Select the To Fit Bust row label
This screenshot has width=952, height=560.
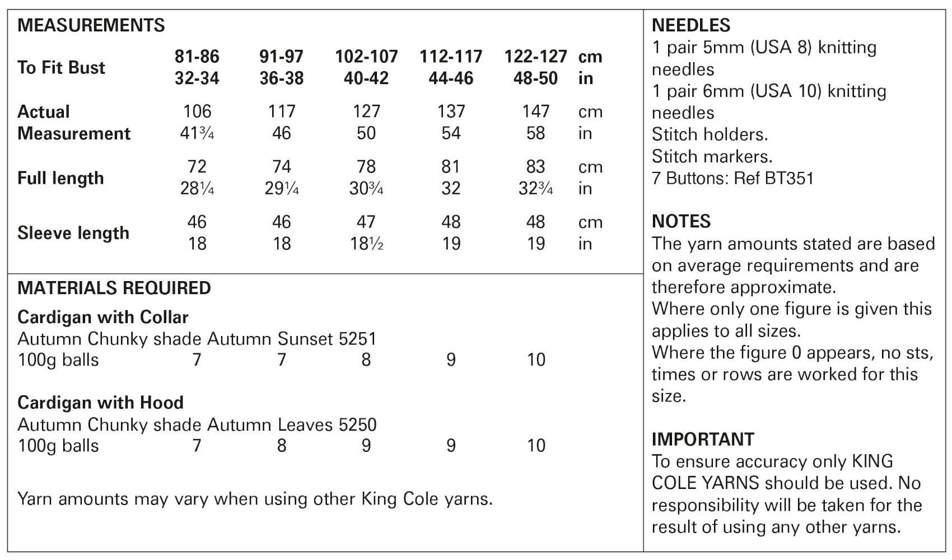(61, 68)
